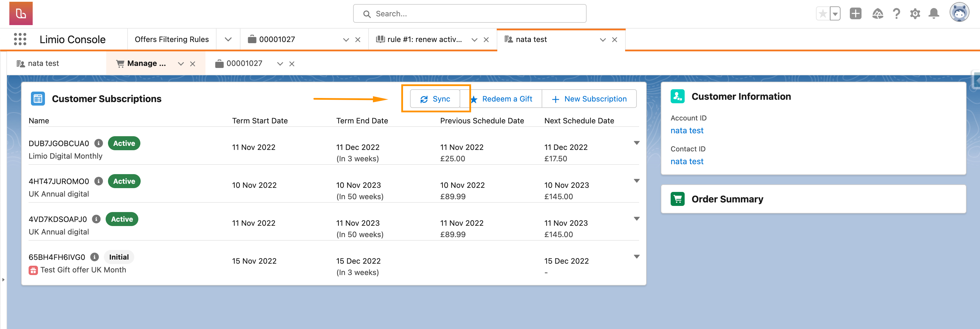980x329 pixels.
Task: Click the Next Schedule Date column header
Action: pos(579,120)
